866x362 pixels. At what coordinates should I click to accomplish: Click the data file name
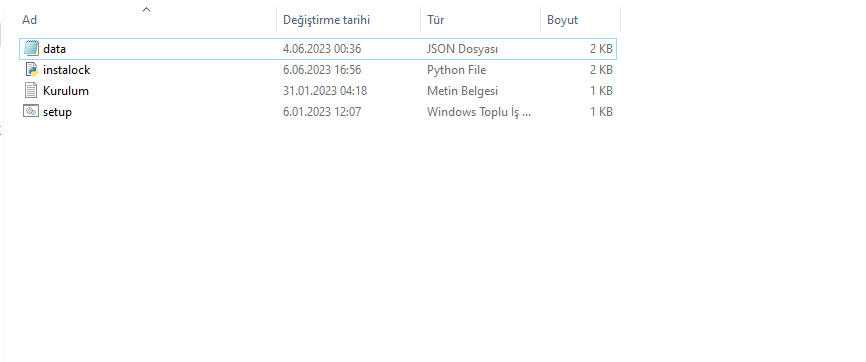[54, 49]
